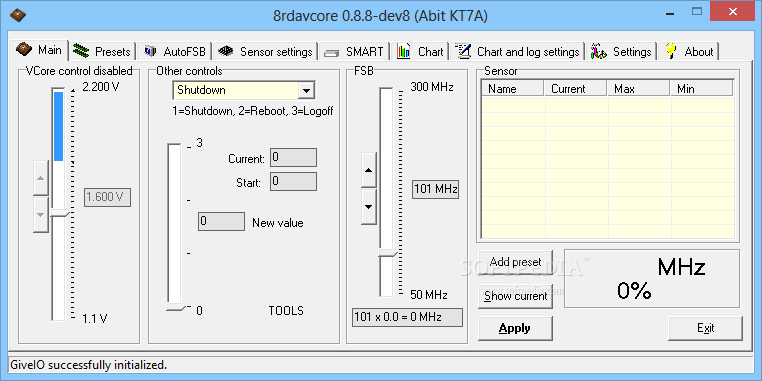
Task: Click the application icon in title bar
Action: coord(18,16)
